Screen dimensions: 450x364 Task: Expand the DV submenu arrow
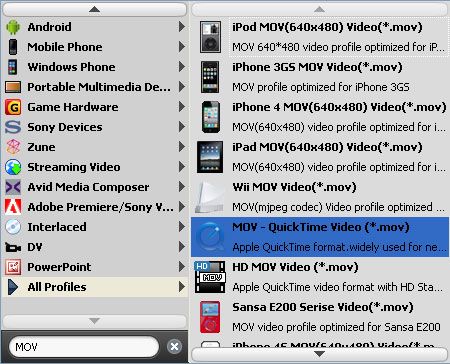pos(182,247)
